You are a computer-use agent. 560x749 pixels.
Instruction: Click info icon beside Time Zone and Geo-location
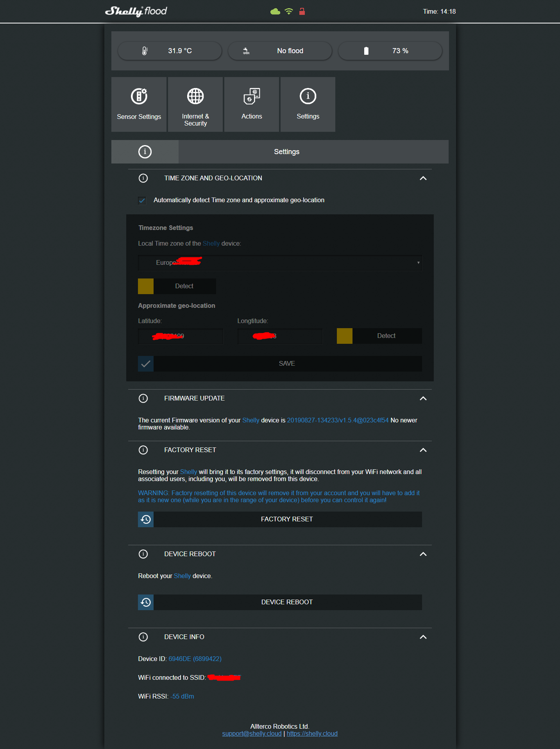(x=143, y=178)
